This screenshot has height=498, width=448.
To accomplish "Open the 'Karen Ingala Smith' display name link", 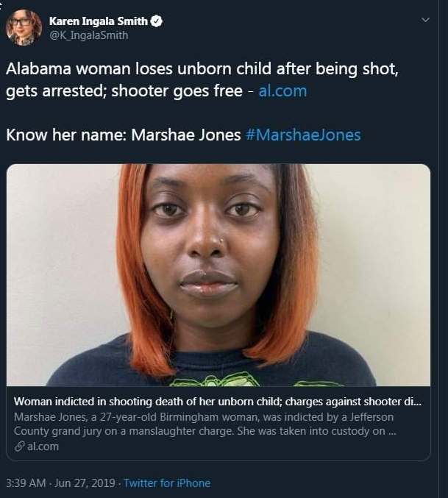I will [99, 21].
